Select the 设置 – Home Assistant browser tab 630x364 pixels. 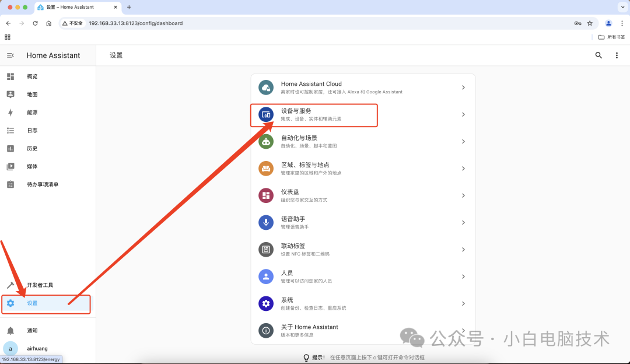tap(78, 7)
